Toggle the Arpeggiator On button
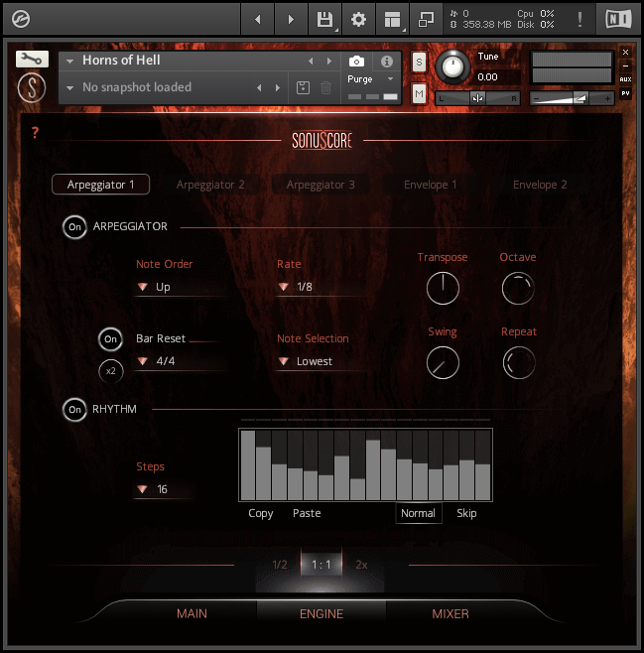 [74, 227]
